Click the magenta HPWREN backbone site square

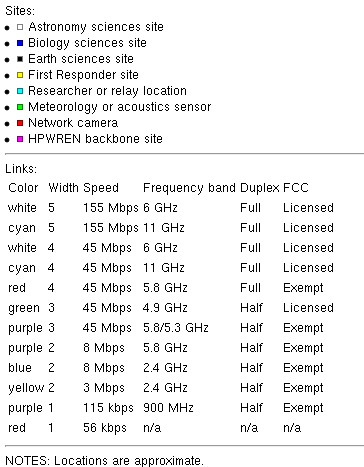pyautogui.click(x=20, y=139)
